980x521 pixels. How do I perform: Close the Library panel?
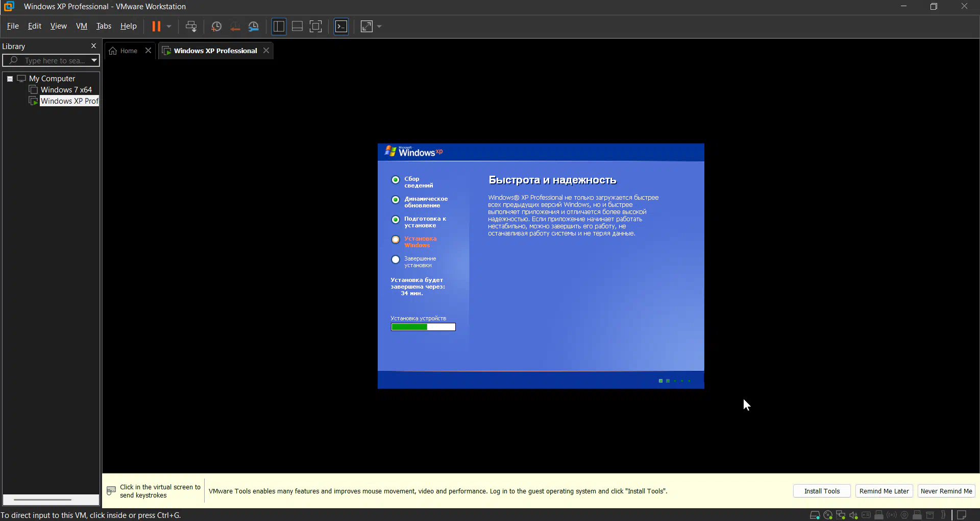pyautogui.click(x=93, y=45)
